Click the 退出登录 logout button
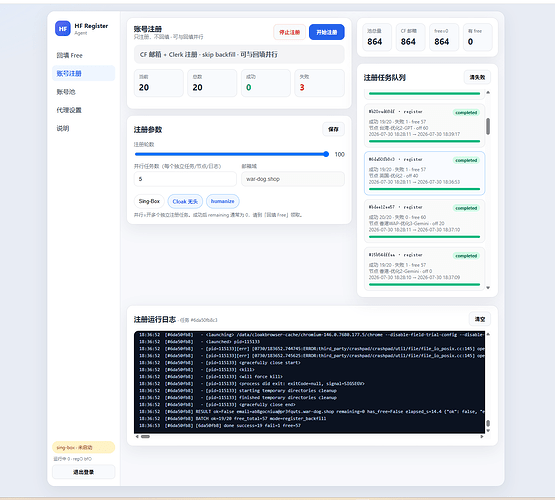 pos(84,472)
